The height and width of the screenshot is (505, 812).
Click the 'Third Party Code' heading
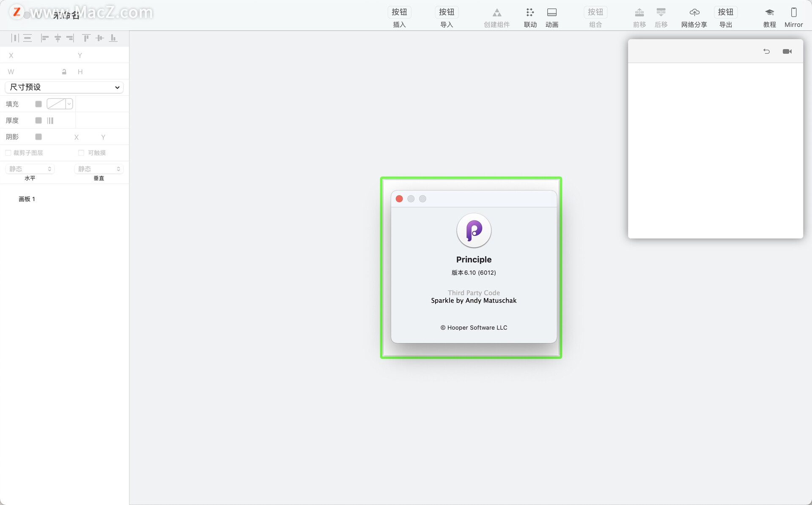[474, 293]
